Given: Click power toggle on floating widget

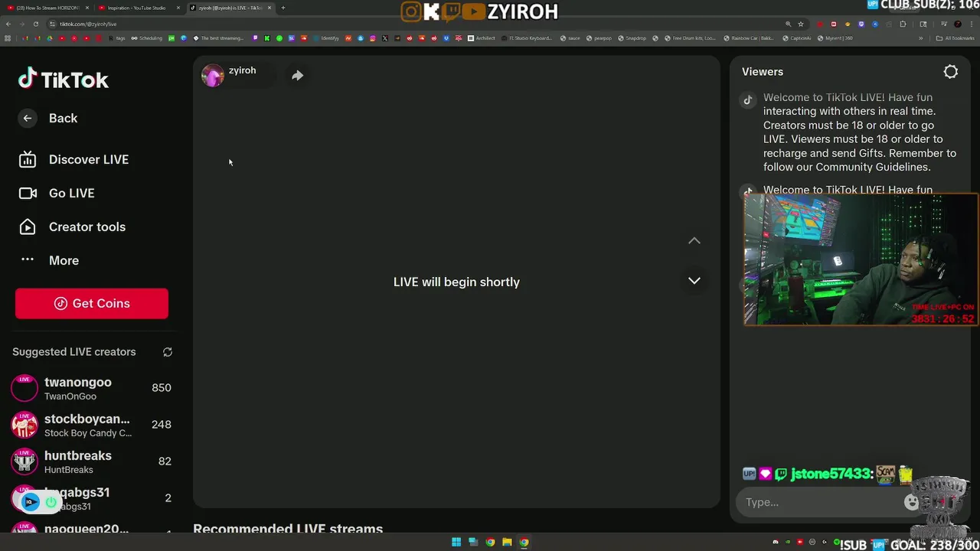Looking at the screenshot, I should 51,502.
